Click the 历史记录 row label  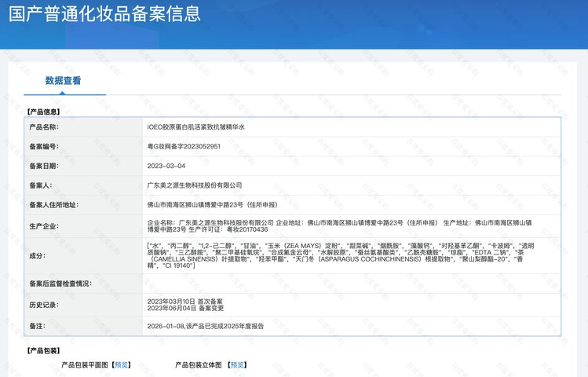tap(42, 305)
